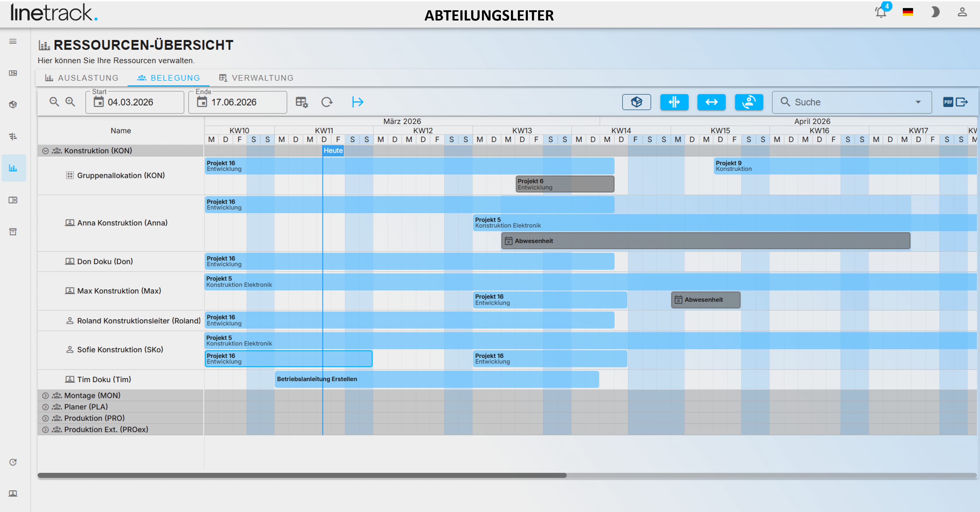The image size is (980, 512).
Task: Toggle dark mode moon icon
Action: pyautogui.click(x=935, y=12)
